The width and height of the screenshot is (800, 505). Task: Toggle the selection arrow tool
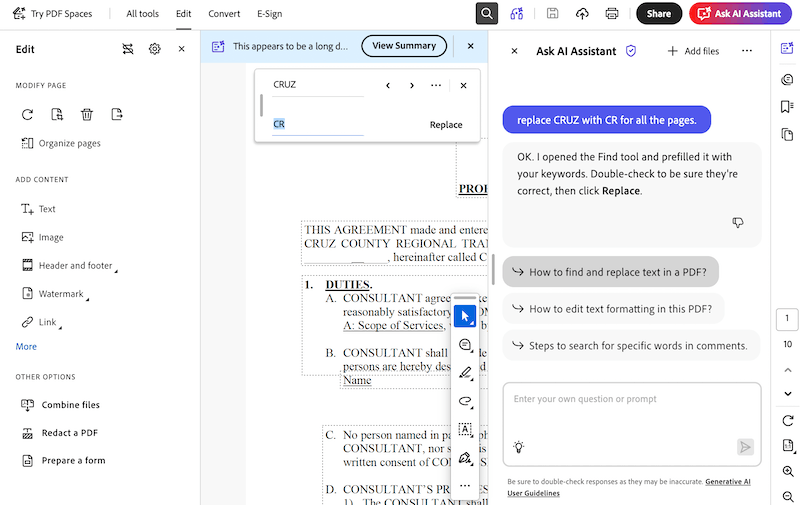(x=465, y=316)
